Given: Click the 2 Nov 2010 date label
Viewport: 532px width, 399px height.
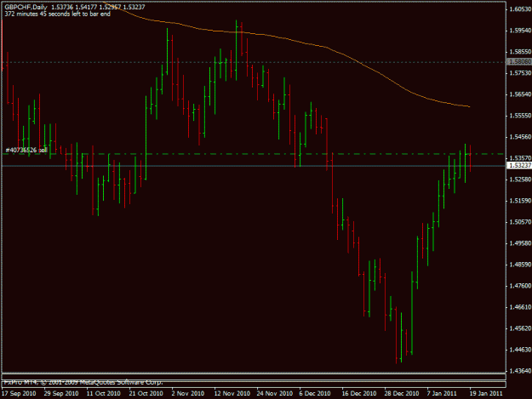Looking at the screenshot, I should pyautogui.click(x=188, y=393).
